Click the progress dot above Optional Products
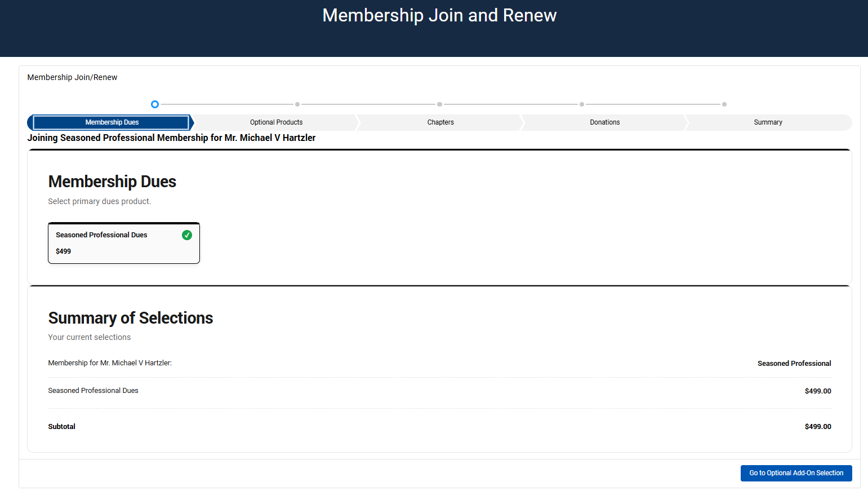This screenshot has height=495, width=868. point(297,104)
